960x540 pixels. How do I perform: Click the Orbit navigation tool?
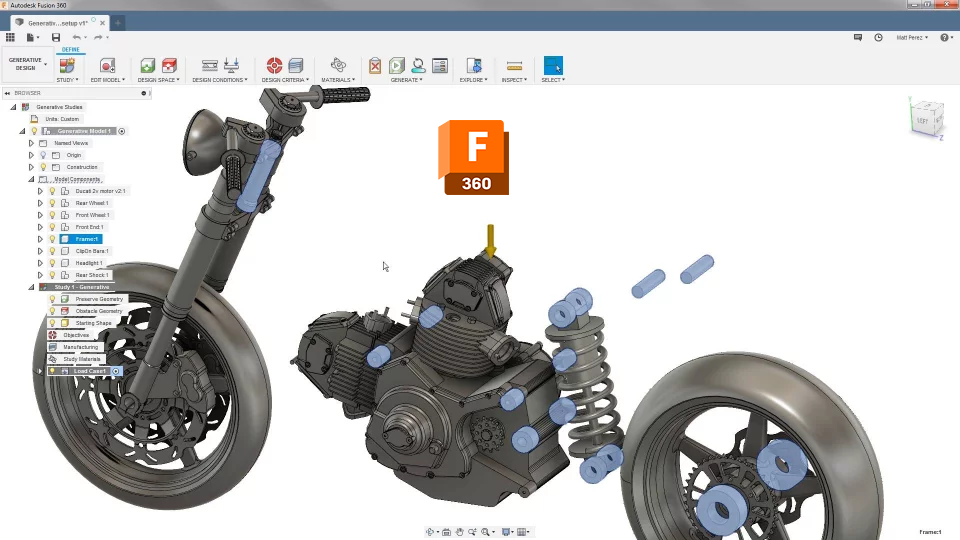[430, 532]
